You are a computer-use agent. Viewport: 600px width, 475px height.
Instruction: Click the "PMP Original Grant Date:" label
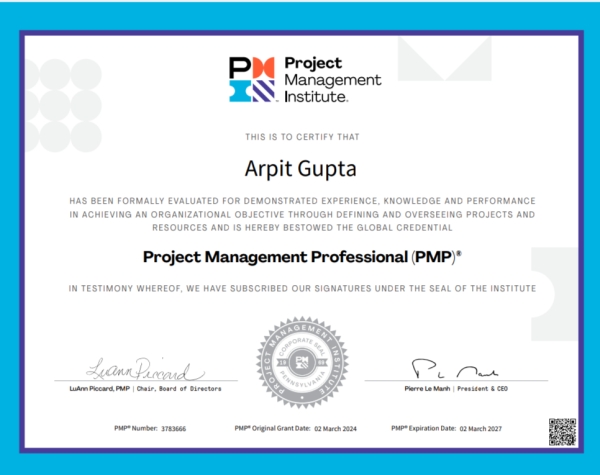pyautogui.click(x=272, y=428)
